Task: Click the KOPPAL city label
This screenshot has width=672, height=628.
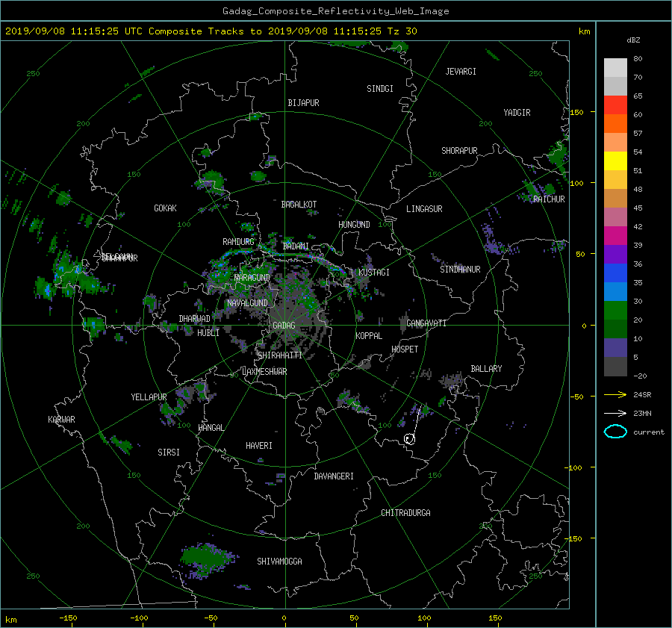Action: click(x=369, y=336)
